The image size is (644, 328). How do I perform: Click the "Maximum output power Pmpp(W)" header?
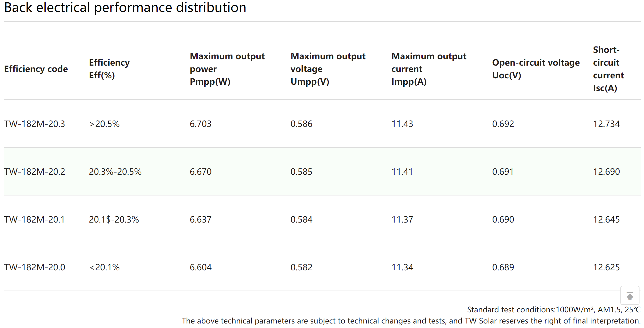coord(227,69)
